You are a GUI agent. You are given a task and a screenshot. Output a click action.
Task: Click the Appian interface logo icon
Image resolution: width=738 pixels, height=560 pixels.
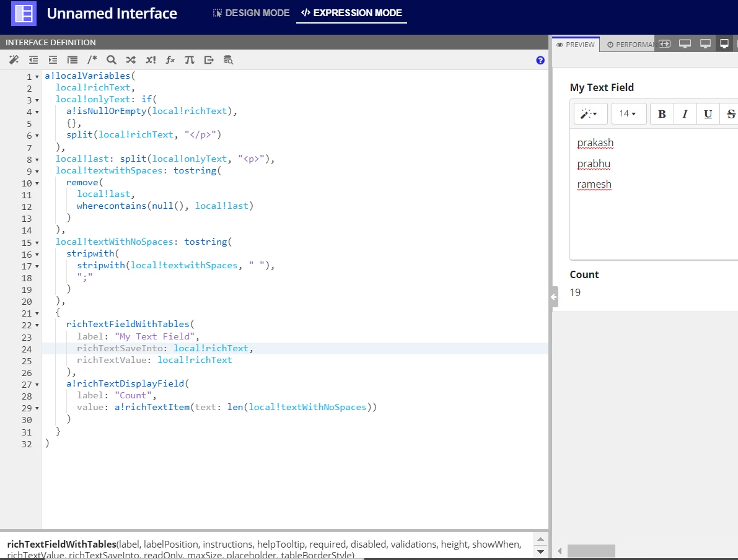point(24,13)
